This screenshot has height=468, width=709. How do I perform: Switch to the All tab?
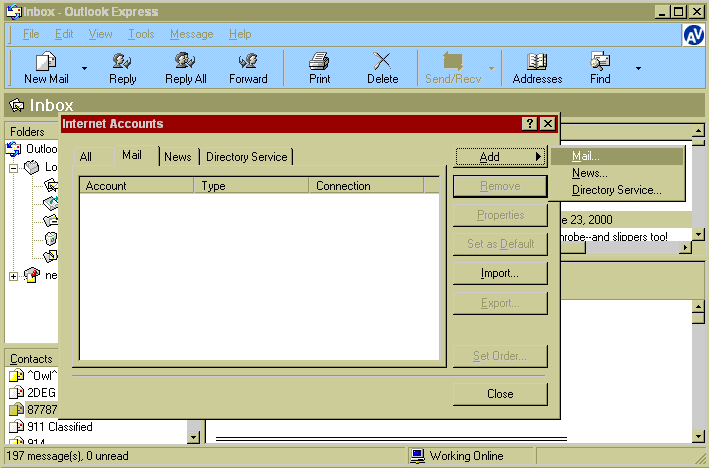(x=94, y=156)
